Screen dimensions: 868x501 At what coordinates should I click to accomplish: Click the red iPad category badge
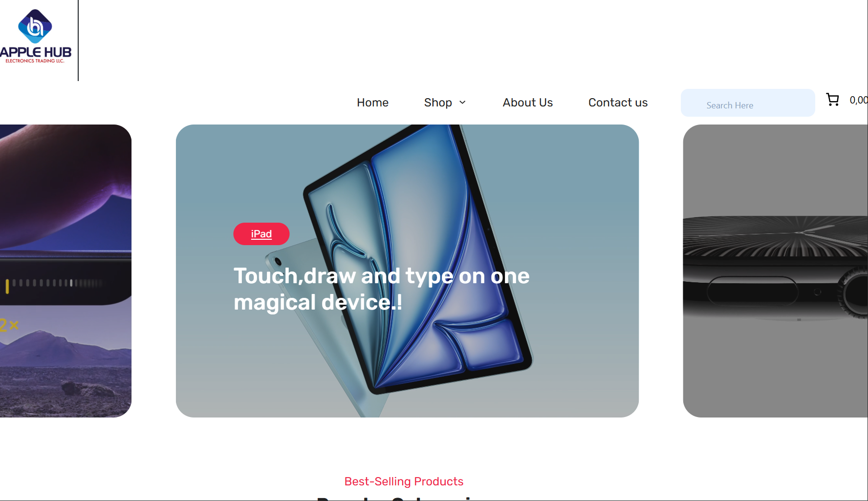pyautogui.click(x=261, y=234)
